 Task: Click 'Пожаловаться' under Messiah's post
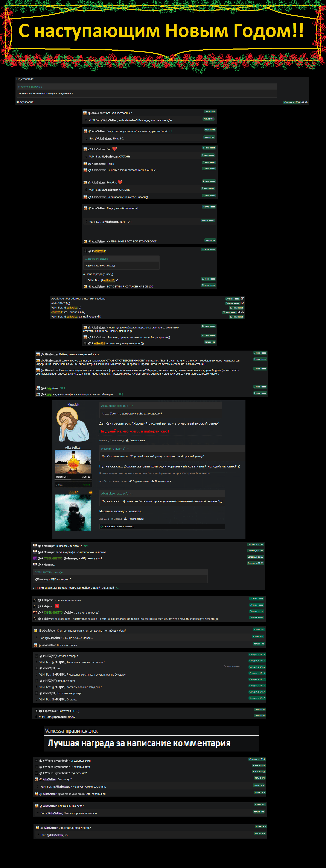click(x=137, y=440)
